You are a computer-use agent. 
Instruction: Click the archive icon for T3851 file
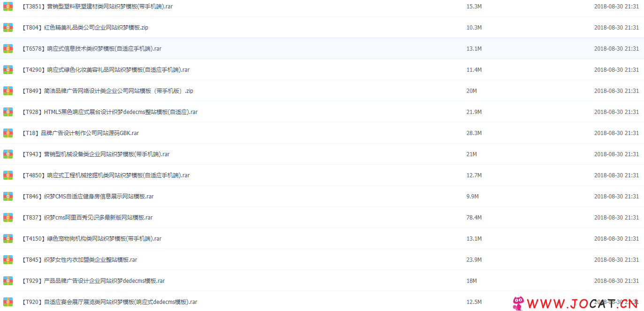click(x=8, y=7)
